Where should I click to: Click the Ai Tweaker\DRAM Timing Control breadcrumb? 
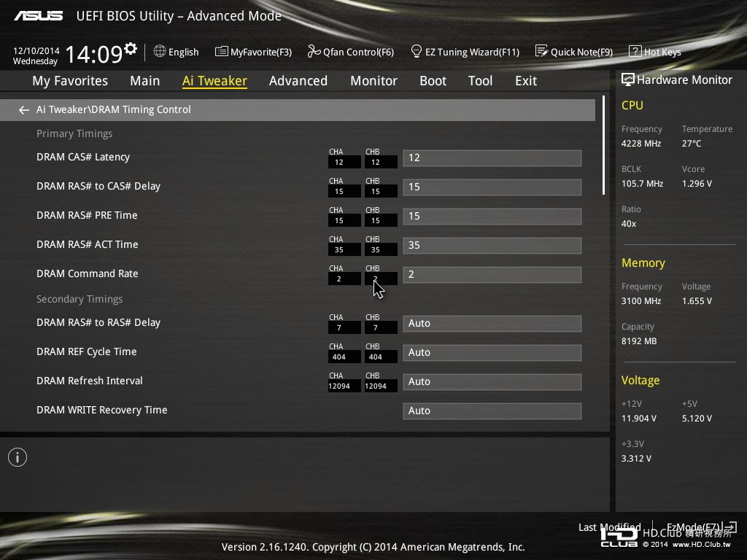pyautogui.click(x=113, y=109)
